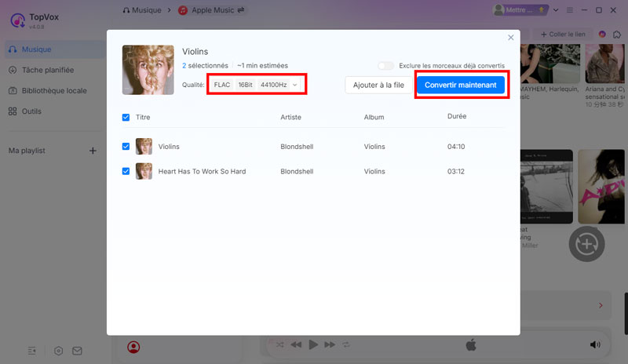Click the TopVox logo icon
The image size is (628, 364).
tap(17, 20)
